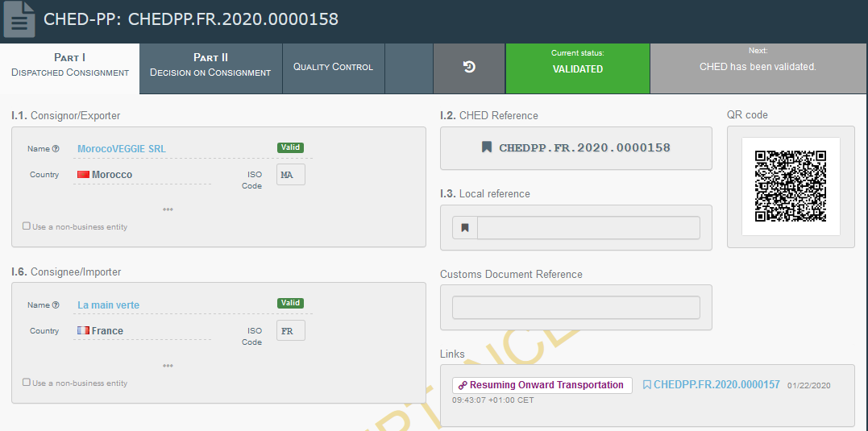
Task: Switch to Part I Dispatched Consignment tab
Action: (x=70, y=68)
